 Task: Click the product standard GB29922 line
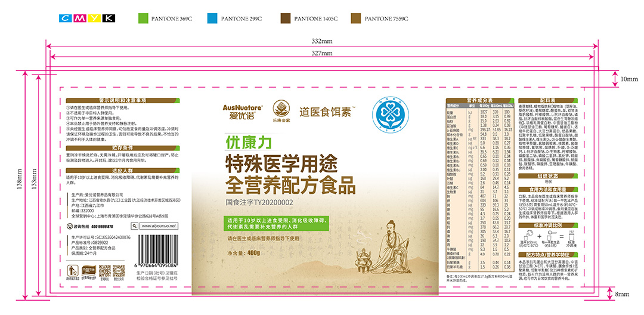[89, 243]
